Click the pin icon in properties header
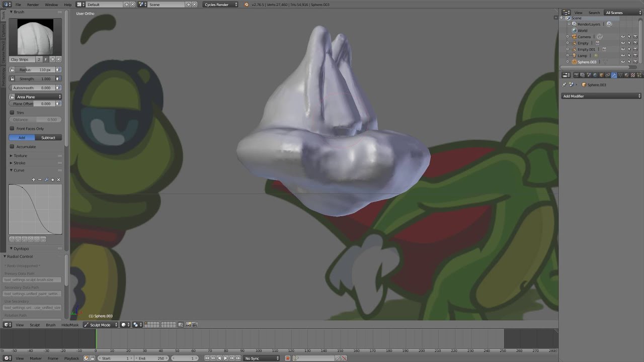This screenshot has height=362, width=644. click(x=564, y=84)
